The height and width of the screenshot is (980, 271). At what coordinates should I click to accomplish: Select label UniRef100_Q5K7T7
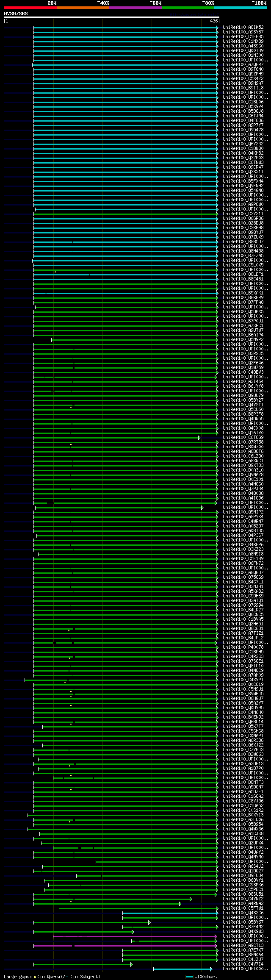243,727
